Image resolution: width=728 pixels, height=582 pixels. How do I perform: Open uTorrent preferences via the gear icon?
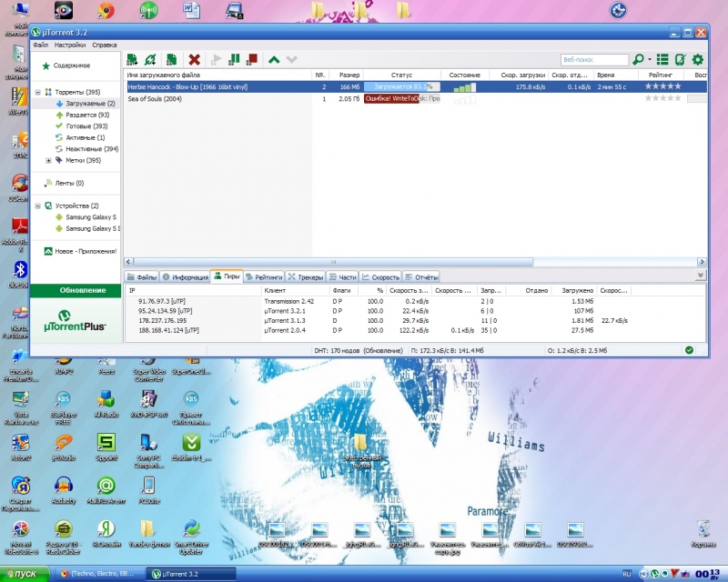698,60
